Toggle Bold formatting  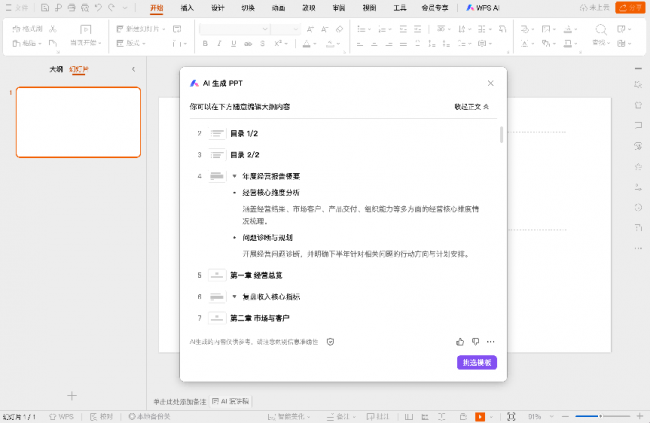click(205, 43)
